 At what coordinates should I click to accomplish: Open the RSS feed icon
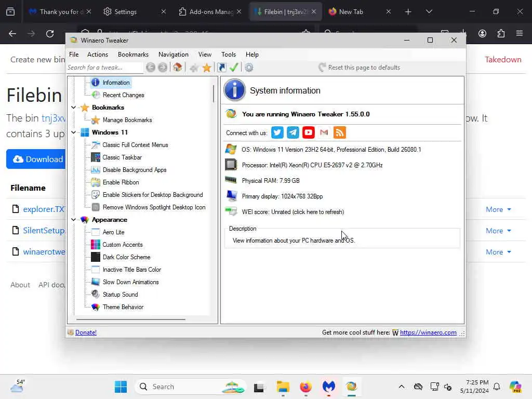(340, 132)
